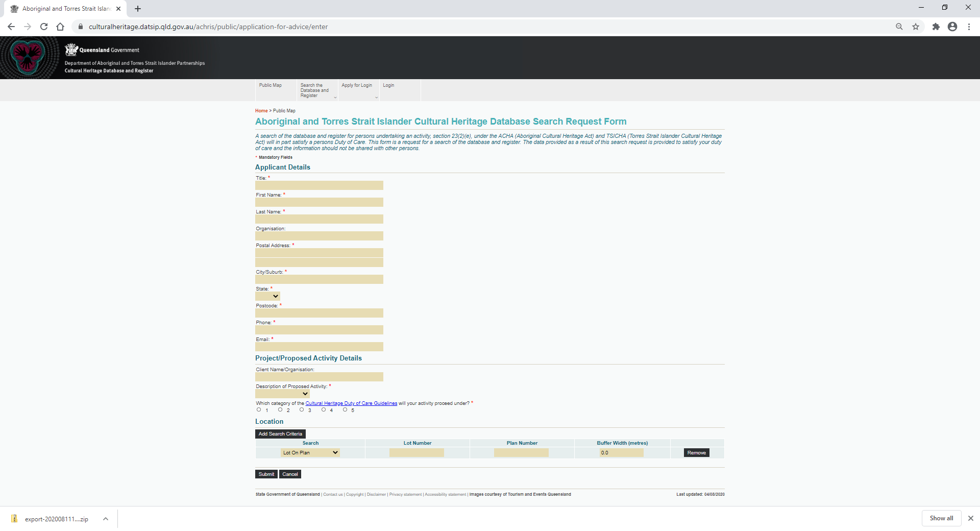
Task: Expand the export zip download options arrow
Action: (x=106, y=519)
